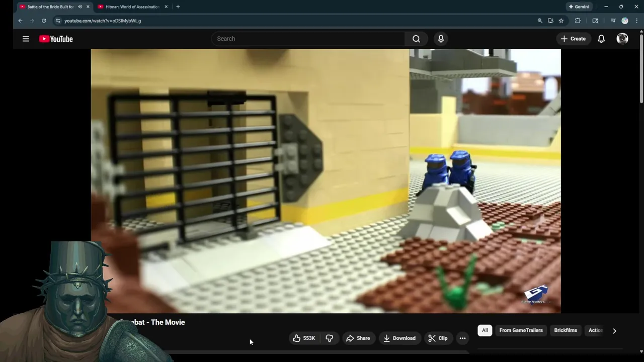Focus the YouTube search field
This screenshot has width=644, height=362.
click(308, 39)
